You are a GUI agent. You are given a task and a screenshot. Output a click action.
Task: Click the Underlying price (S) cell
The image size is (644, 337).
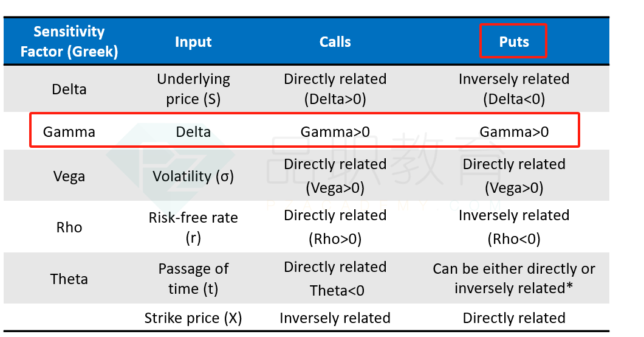(x=193, y=89)
